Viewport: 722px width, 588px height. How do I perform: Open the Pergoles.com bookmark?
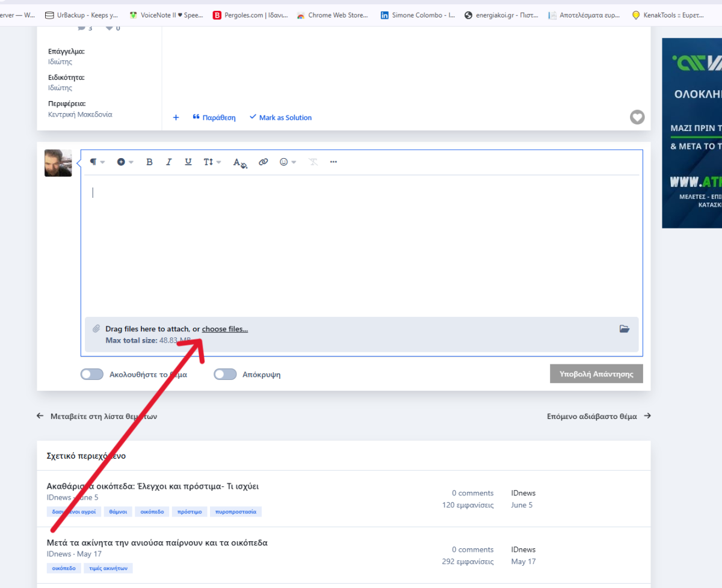(250, 15)
